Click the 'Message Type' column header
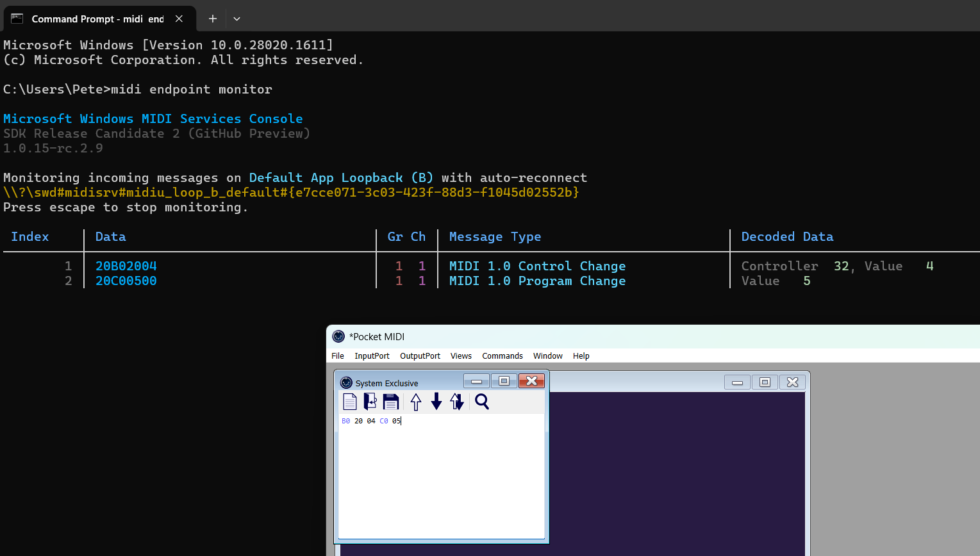Screen dimensions: 980x556 tap(495, 236)
